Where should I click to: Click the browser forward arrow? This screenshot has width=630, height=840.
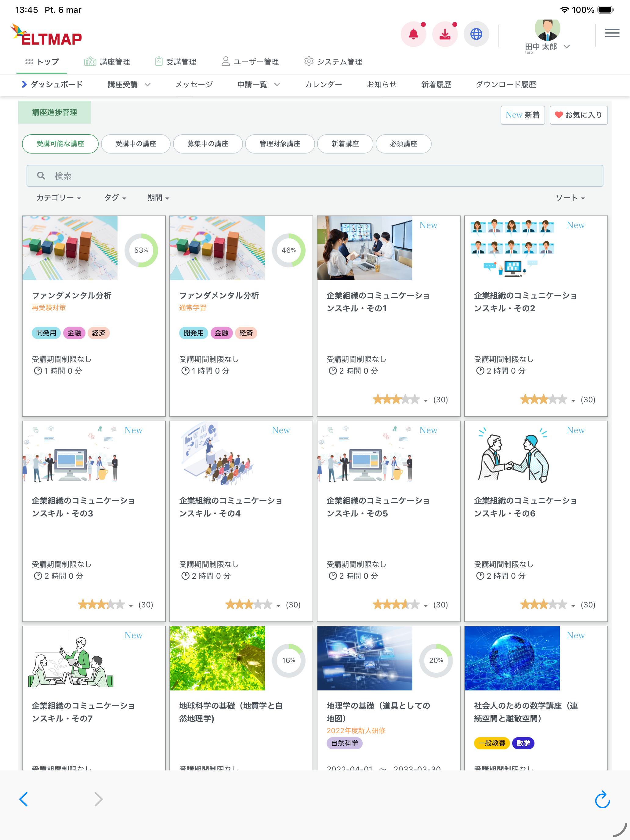click(98, 799)
